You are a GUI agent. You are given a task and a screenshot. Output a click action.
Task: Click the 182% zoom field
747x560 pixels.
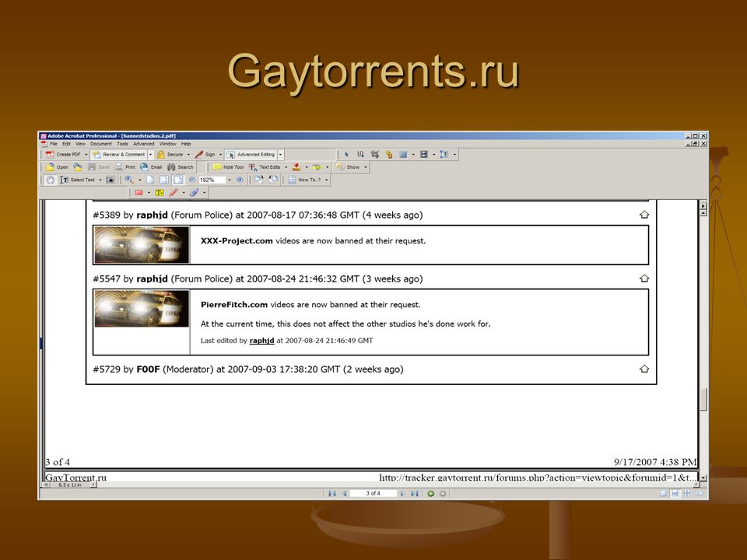(212, 180)
